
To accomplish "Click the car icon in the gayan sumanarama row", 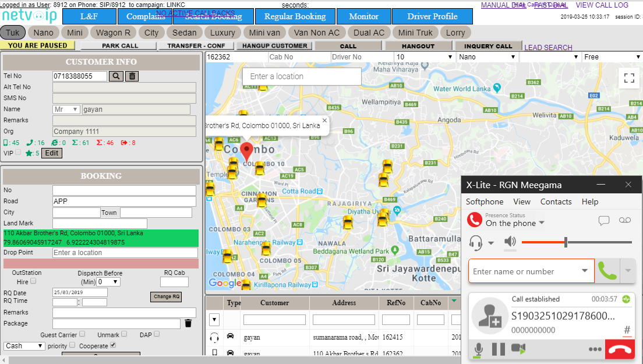I will pos(231,336).
